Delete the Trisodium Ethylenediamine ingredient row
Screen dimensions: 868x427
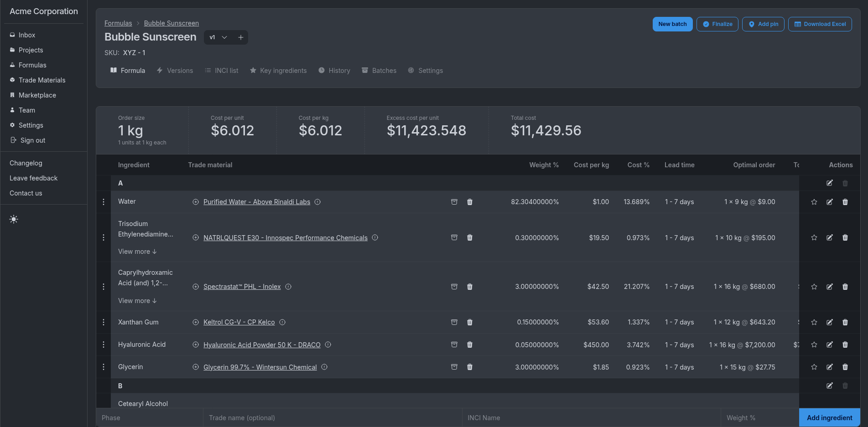845,237
